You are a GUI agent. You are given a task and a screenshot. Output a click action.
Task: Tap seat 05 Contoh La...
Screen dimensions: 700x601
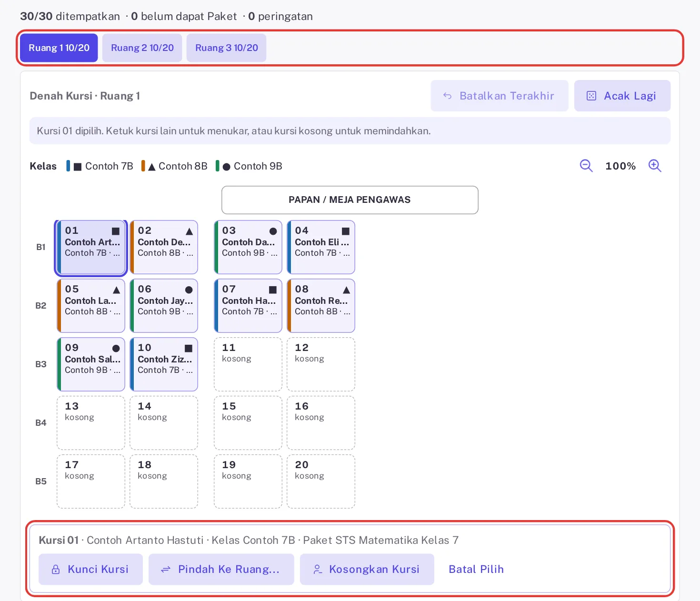pyautogui.click(x=91, y=306)
